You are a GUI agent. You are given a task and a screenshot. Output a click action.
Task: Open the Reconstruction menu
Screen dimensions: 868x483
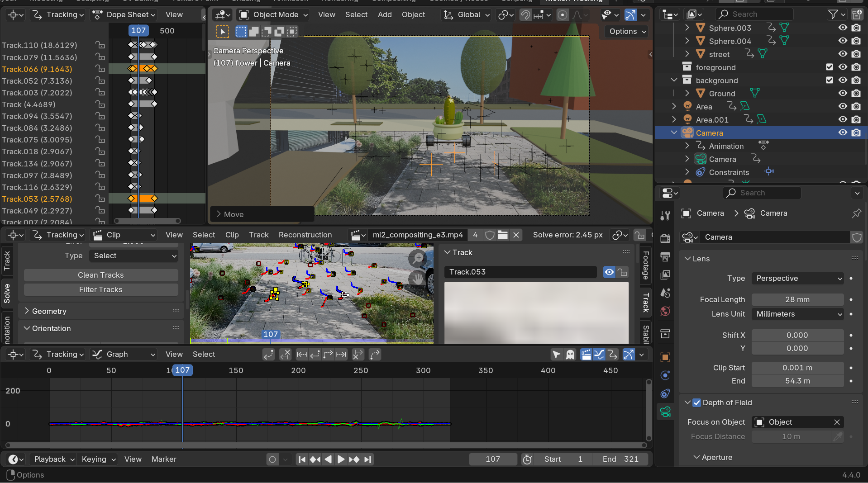pos(305,235)
